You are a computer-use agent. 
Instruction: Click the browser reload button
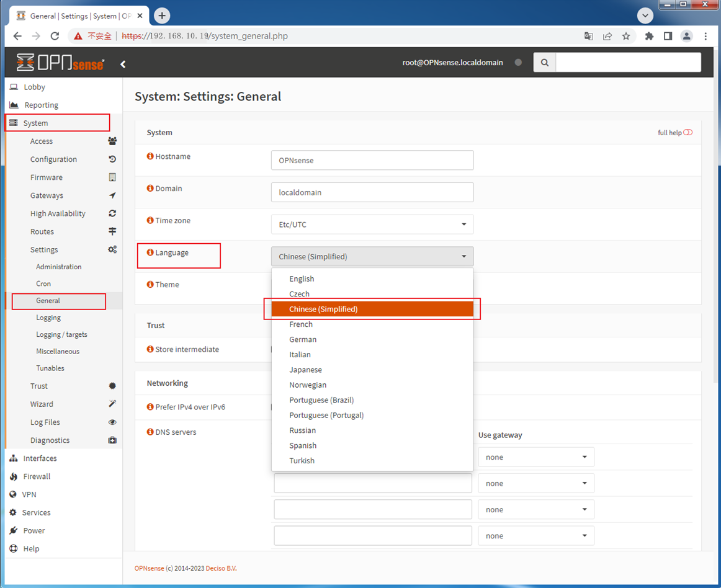pyautogui.click(x=55, y=36)
